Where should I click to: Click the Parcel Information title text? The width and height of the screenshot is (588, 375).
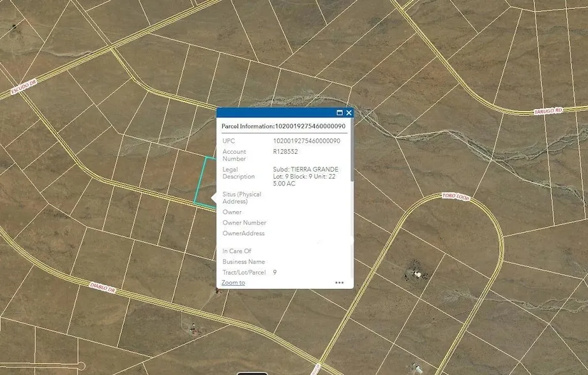280,126
